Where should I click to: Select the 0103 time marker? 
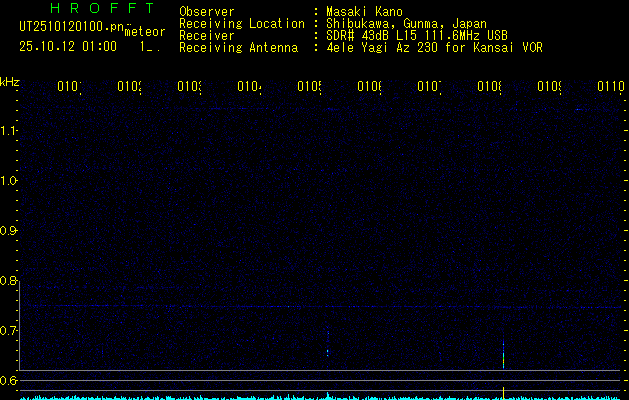point(189,87)
